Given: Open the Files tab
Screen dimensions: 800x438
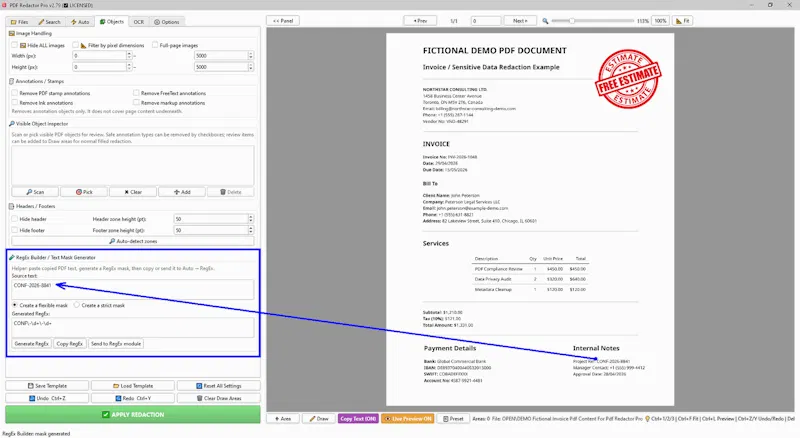Looking at the screenshot, I should click(20, 22).
